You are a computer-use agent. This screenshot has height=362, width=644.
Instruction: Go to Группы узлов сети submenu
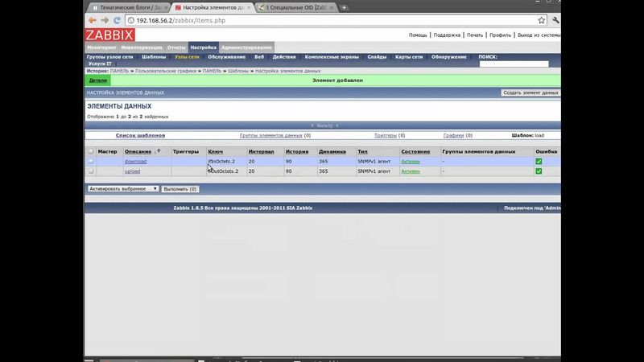click(x=109, y=57)
